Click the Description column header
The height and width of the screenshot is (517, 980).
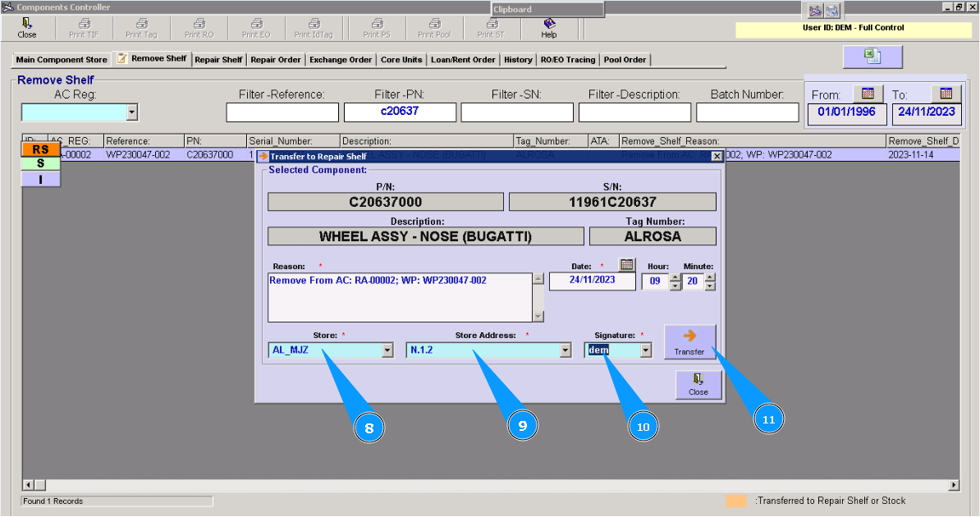[427, 140]
